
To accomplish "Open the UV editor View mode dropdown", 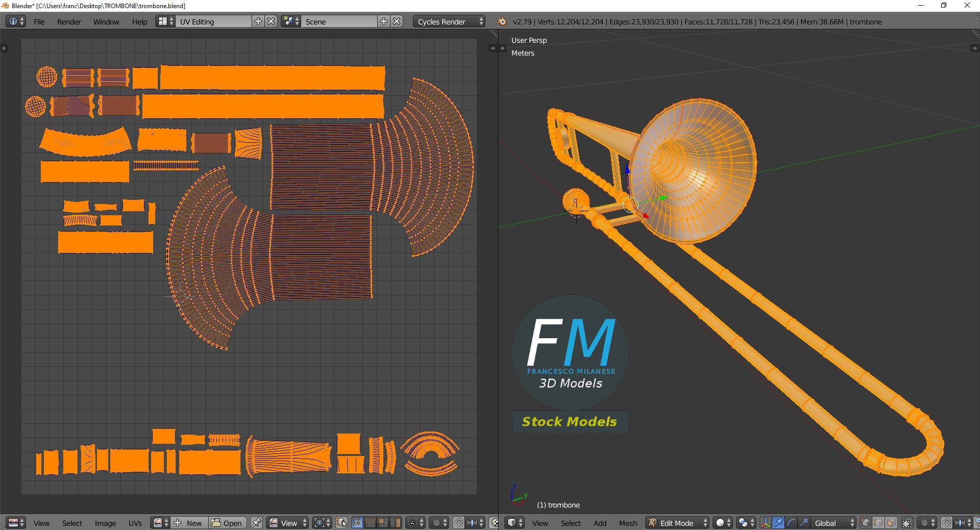I will tap(288, 523).
